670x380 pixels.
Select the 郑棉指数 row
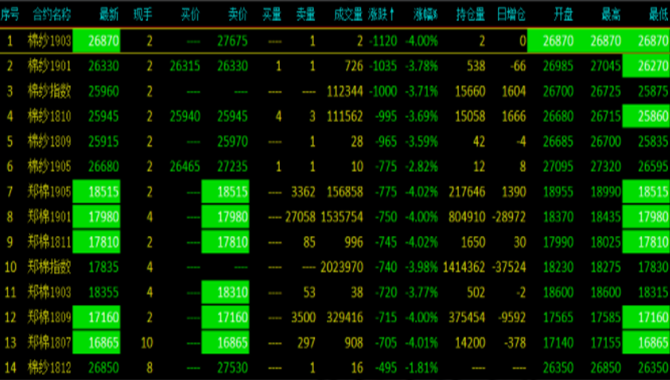point(335,267)
